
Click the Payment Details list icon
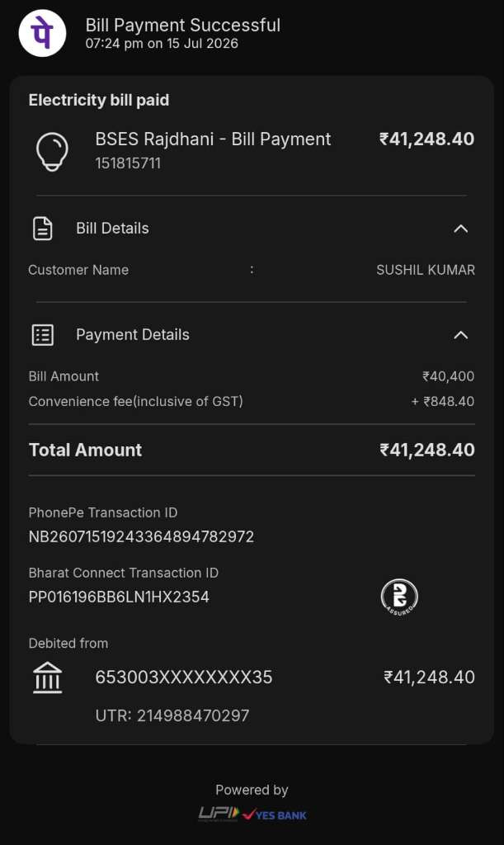coord(43,335)
